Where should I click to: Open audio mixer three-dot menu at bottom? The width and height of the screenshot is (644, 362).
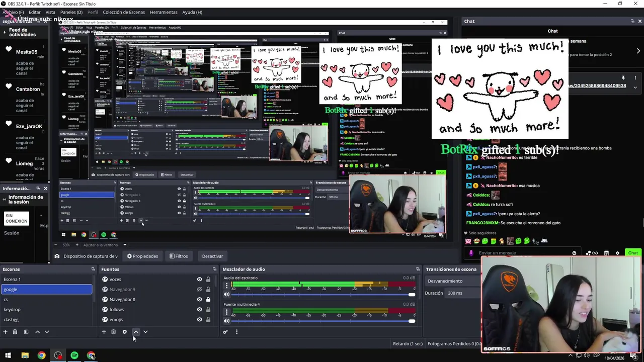(236, 332)
